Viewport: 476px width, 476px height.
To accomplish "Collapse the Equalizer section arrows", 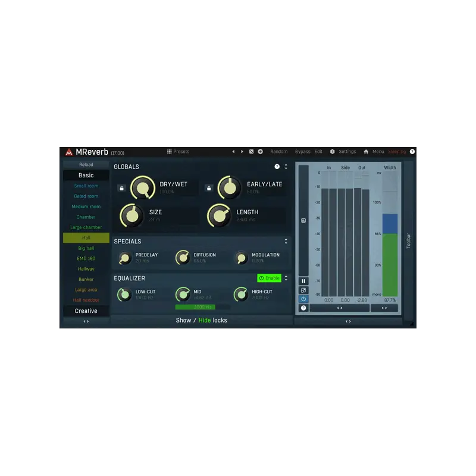I will pos(286,278).
